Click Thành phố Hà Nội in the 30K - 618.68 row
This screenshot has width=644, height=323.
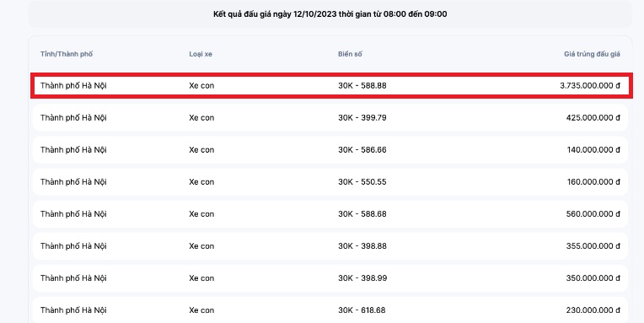(73, 310)
